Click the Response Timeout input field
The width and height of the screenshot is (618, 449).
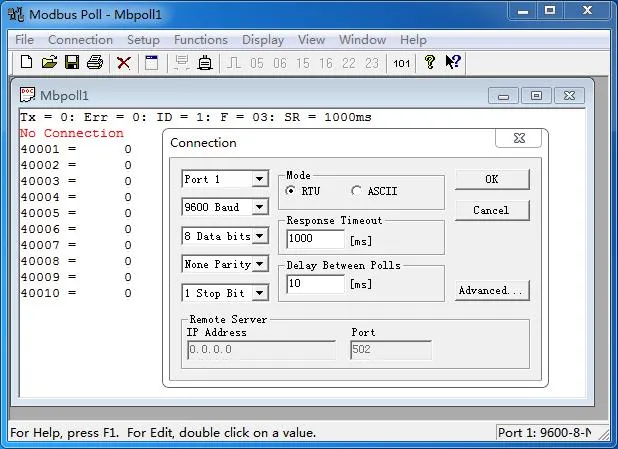pos(315,238)
